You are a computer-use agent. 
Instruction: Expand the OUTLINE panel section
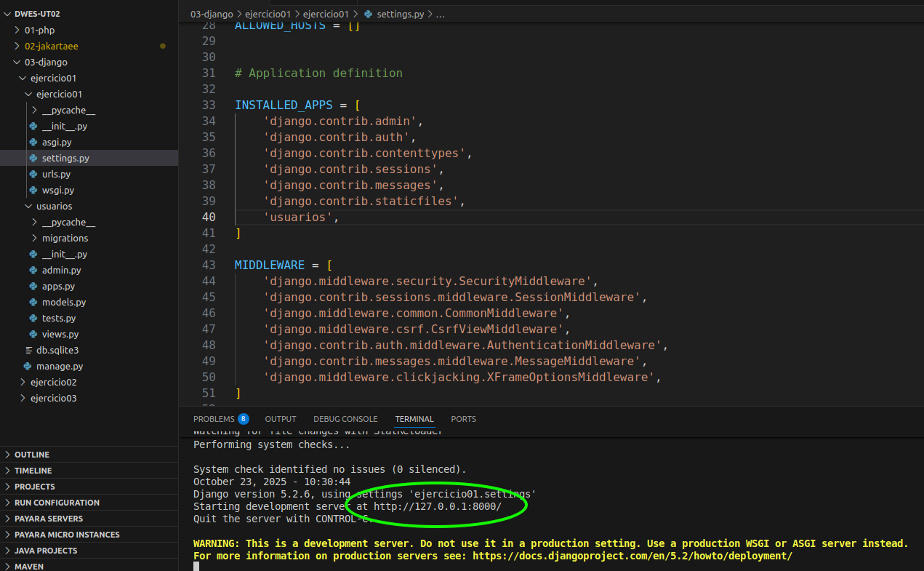click(x=32, y=455)
